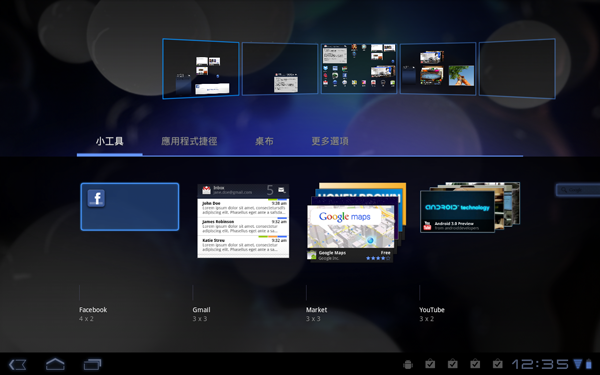Image resolution: width=600 pixels, height=375 pixels.
Task: Tap the Gmail envelope icon in widget header
Action: 207,190
